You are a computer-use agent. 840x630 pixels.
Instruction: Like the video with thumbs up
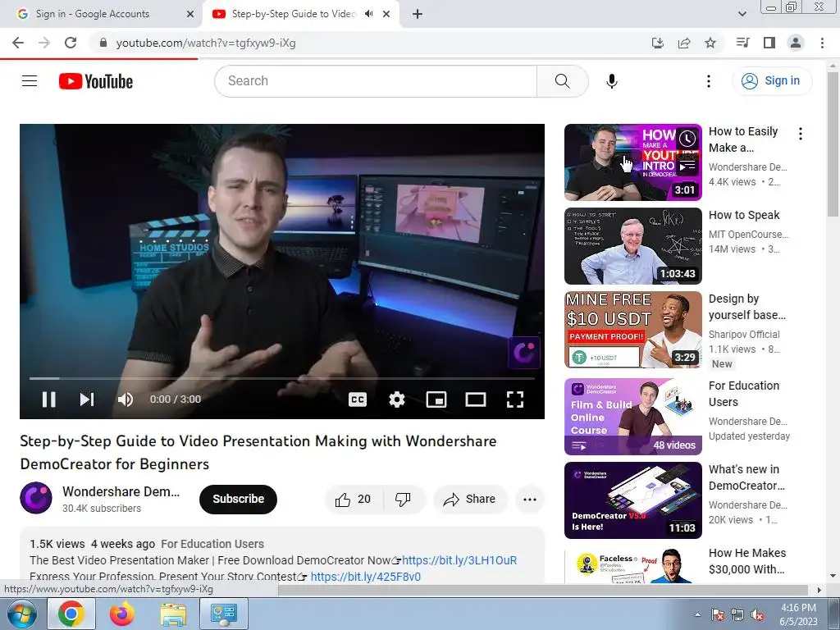(354, 500)
